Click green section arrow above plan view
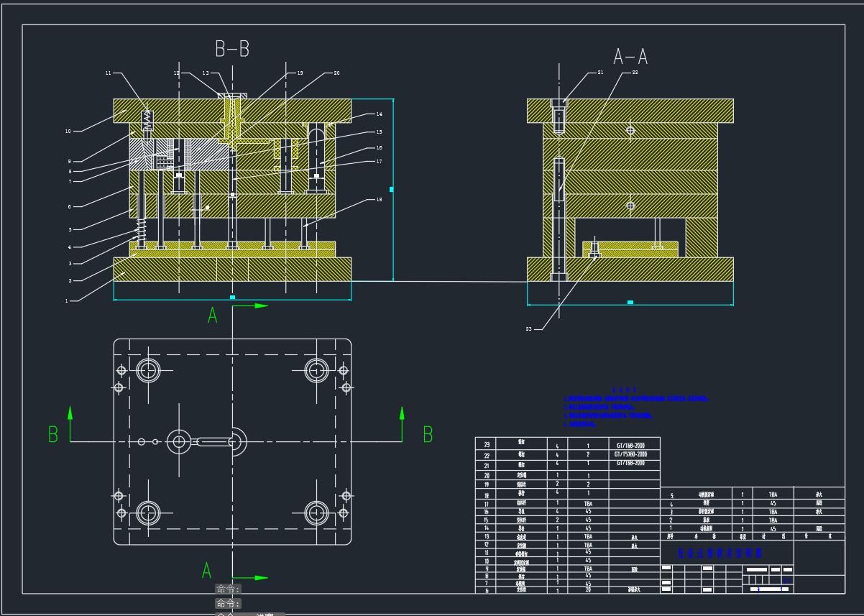 pyautogui.click(x=261, y=305)
